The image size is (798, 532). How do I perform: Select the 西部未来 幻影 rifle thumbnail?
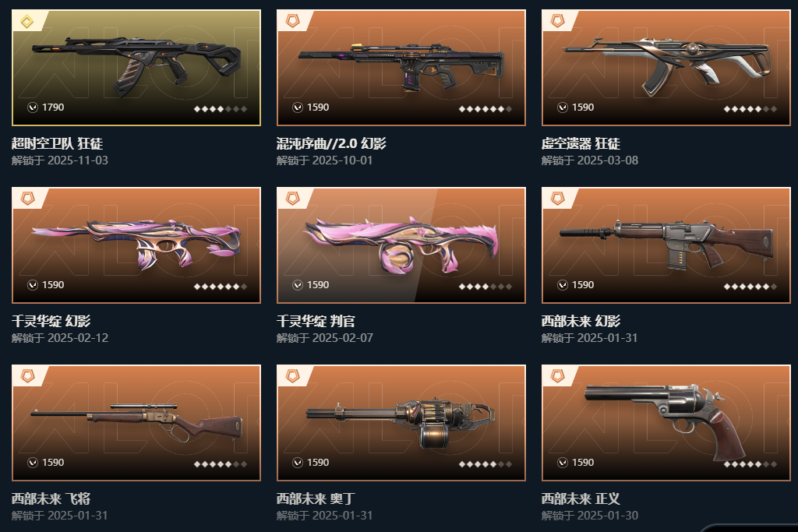click(666, 245)
